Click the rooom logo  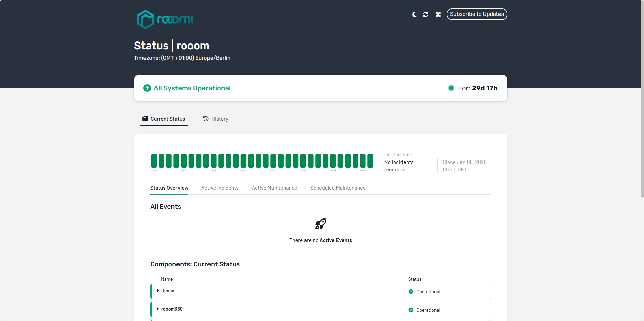pos(165,19)
